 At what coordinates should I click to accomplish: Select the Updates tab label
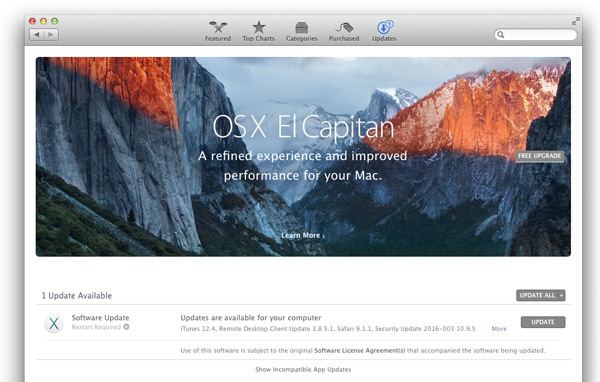(384, 39)
